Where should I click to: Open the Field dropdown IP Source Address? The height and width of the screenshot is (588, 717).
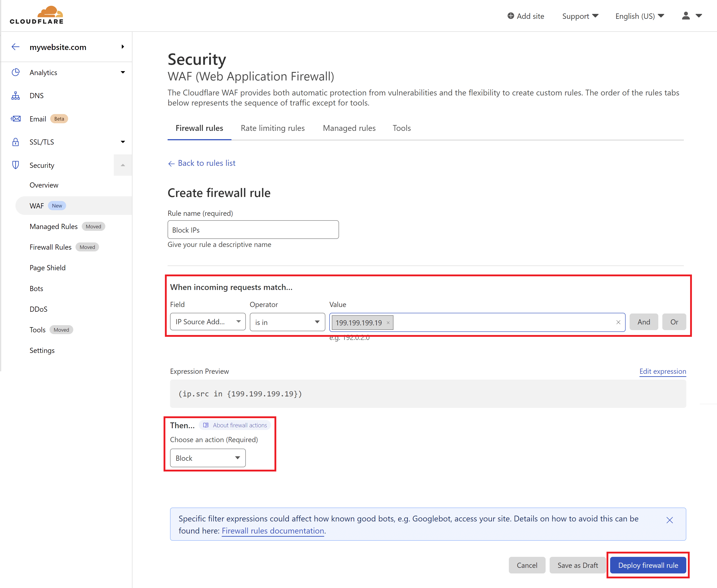coord(208,322)
